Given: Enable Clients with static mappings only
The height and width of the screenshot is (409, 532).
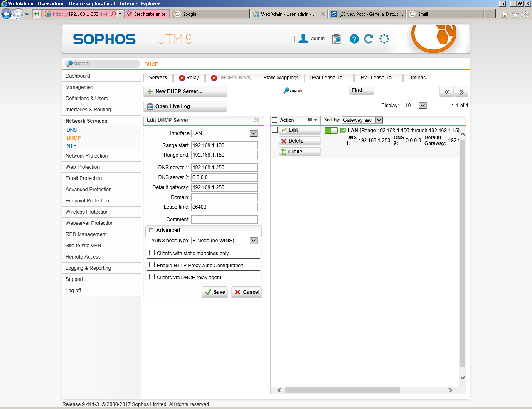Looking at the screenshot, I should click(x=152, y=253).
